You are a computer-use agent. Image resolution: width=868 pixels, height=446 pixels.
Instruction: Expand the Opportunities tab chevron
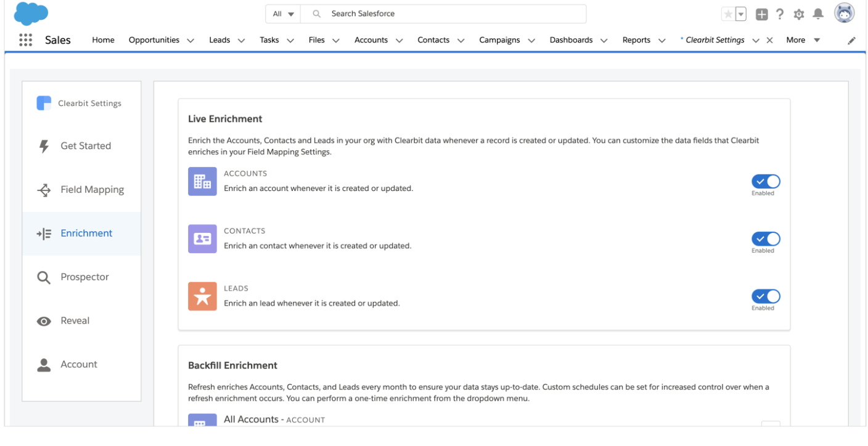190,41
